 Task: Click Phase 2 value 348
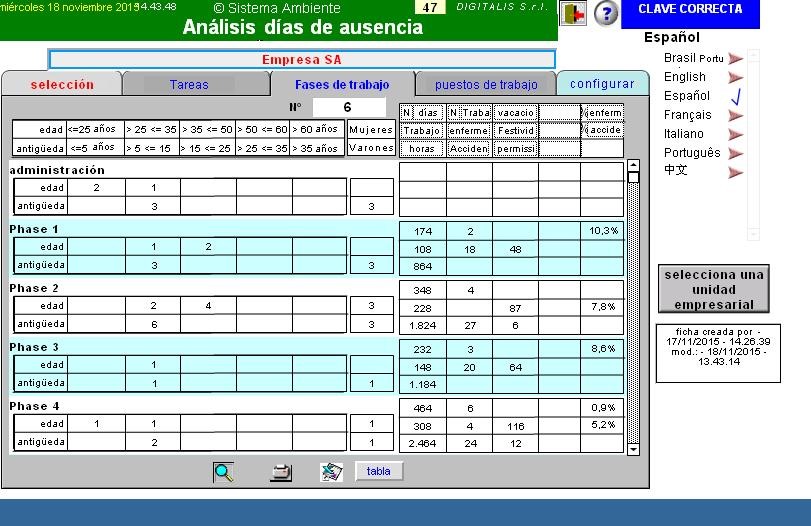point(423,290)
